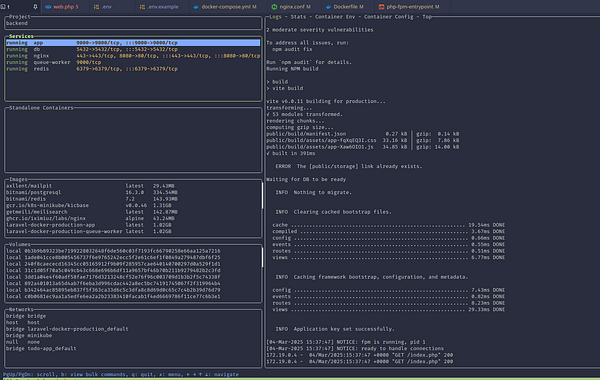Image resolution: width=600 pixels, height=380 pixels.
Task: Click the Docker whale icon on docker-compose.yml tab
Action: (196, 7)
